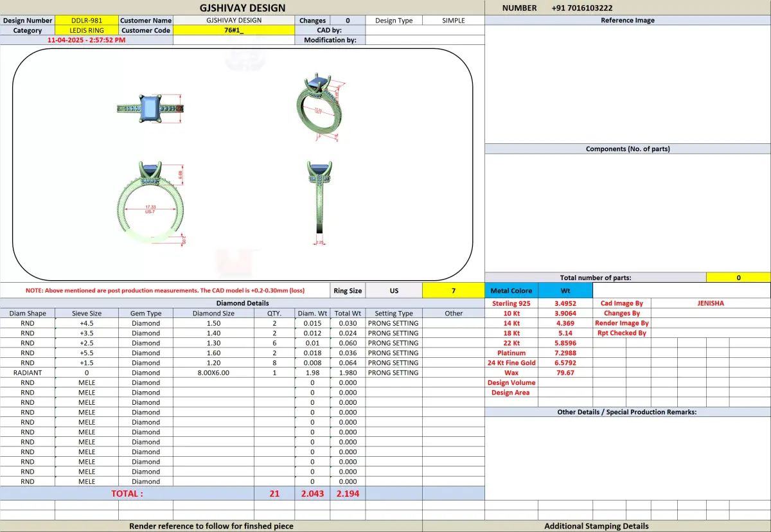Select the Design Area label

click(x=511, y=393)
